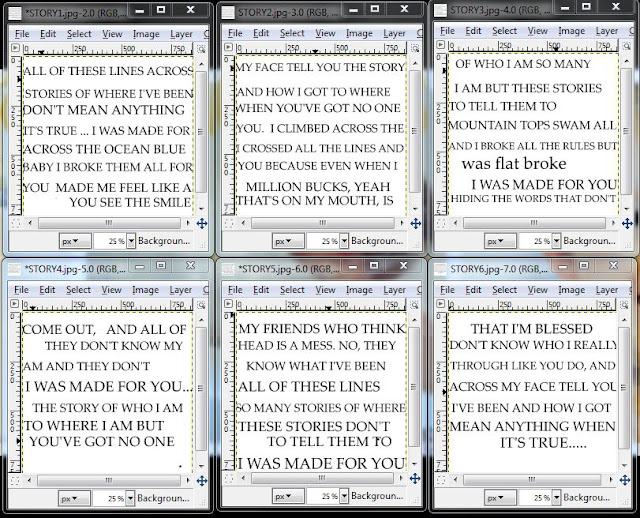Click the STORY1.jpg title bar image icon
640x518 pixels.
15,13
